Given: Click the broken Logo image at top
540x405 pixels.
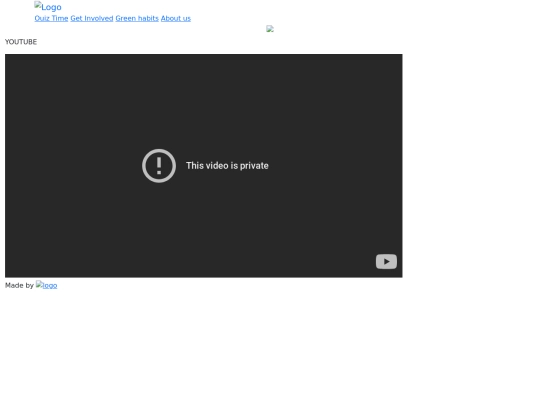Looking at the screenshot, I should pyautogui.click(x=48, y=7).
